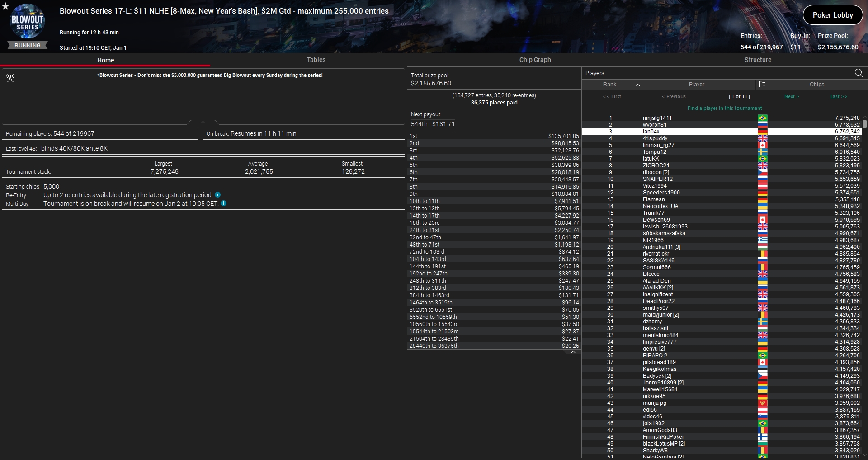The image size is (868, 460).
Task: Click the Blowout Series logo
Action: pos(28,21)
